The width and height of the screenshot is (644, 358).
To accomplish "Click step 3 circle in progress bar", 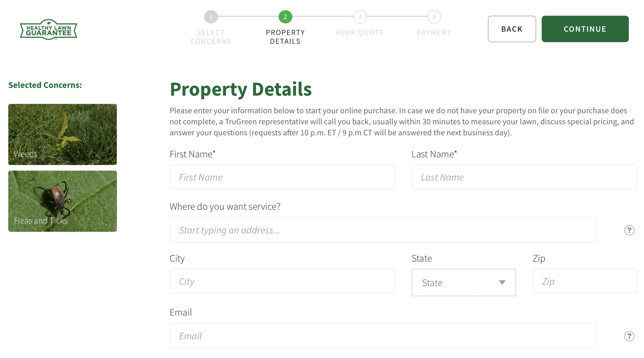I will (x=360, y=17).
